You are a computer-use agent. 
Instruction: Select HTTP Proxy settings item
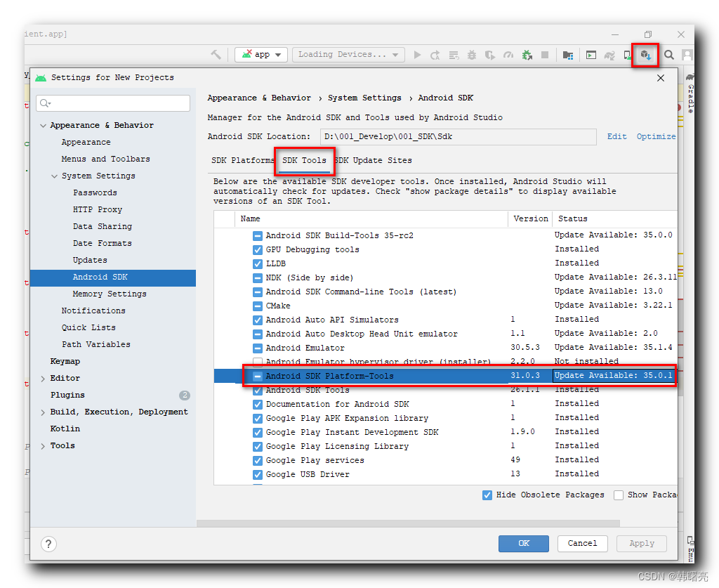[97, 209]
